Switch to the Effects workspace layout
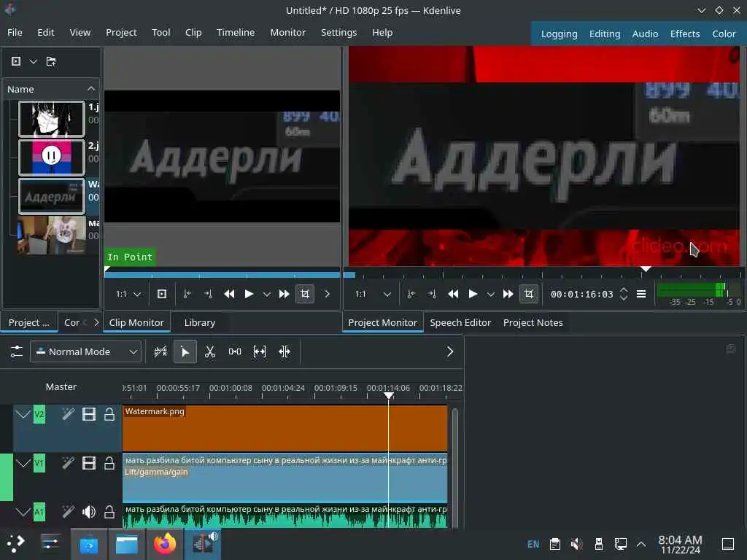 click(x=685, y=34)
